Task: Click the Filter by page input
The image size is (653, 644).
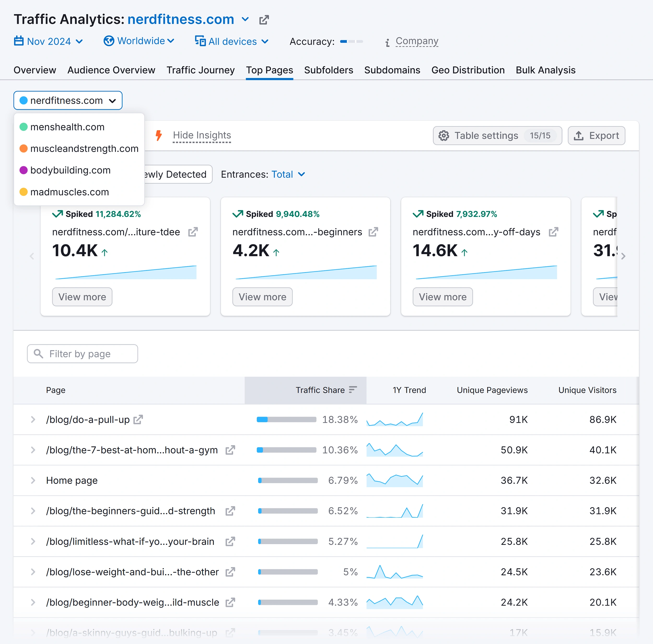Action: click(83, 353)
